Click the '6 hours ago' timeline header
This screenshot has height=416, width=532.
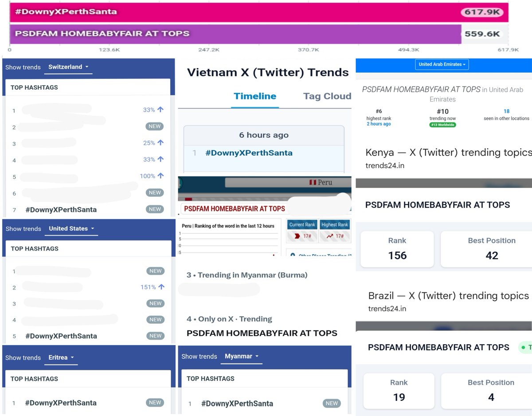pos(264,135)
